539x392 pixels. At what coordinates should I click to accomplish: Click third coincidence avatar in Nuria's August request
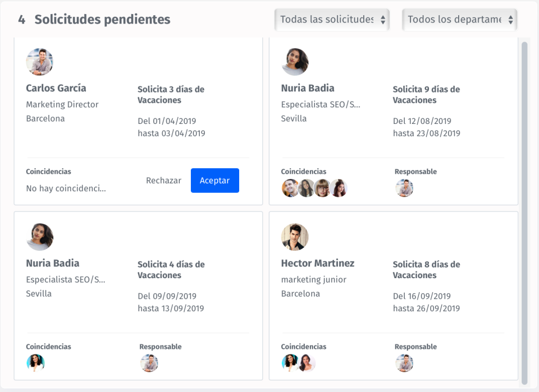pos(322,188)
